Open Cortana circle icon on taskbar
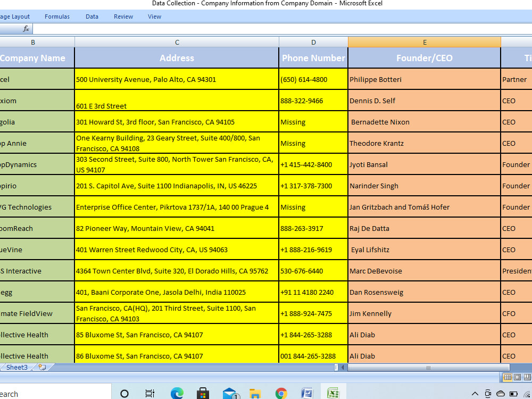Screen dimensions: 532x399 point(124,394)
